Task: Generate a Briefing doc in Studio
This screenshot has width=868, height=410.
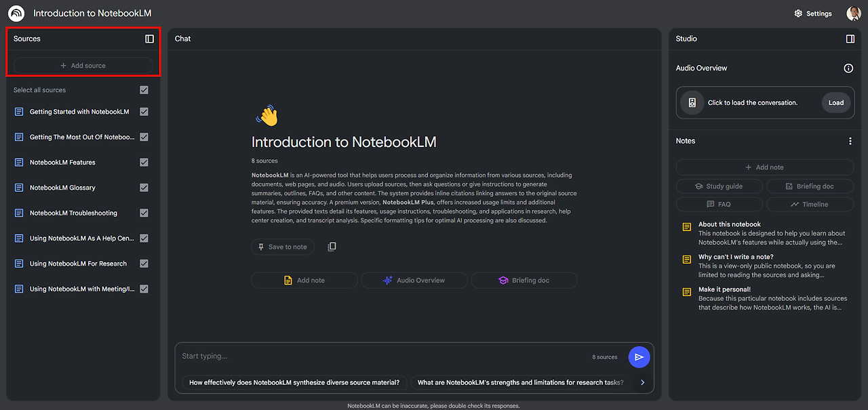Action: click(810, 186)
